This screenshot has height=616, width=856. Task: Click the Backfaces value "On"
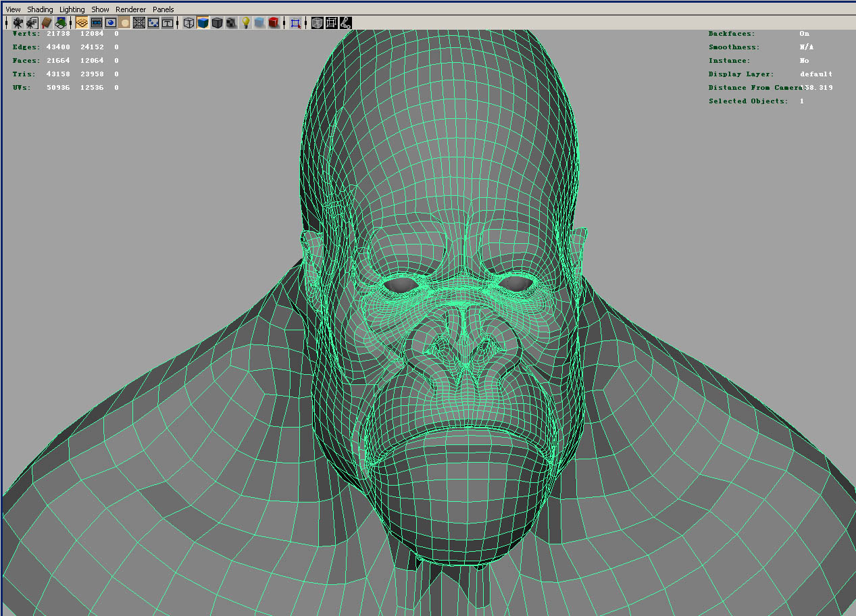click(x=805, y=34)
